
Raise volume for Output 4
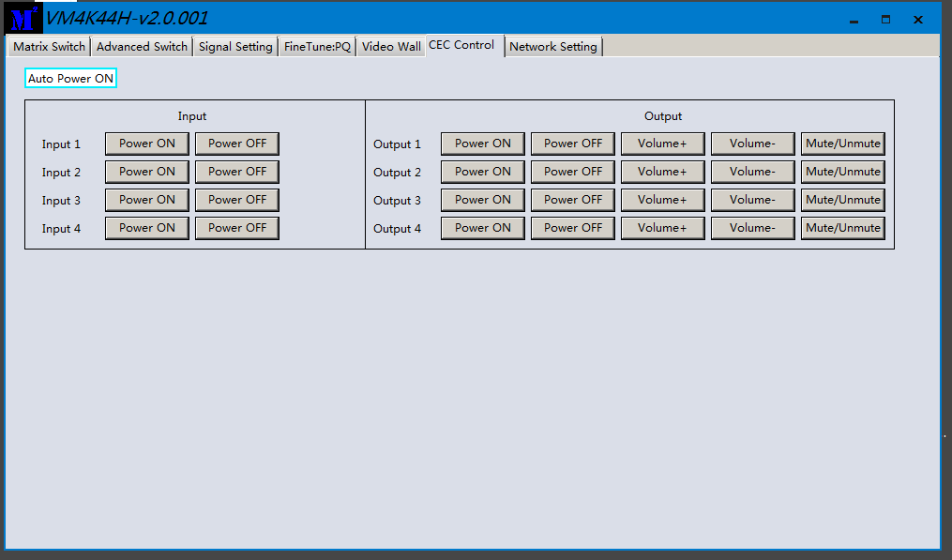pyautogui.click(x=662, y=228)
